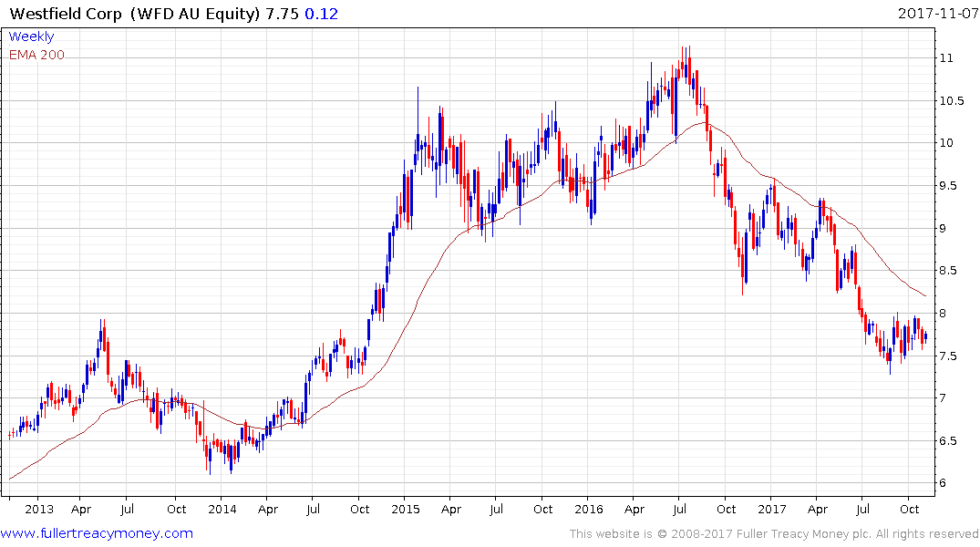Click the last price '7.75'

[x=282, y=14]
